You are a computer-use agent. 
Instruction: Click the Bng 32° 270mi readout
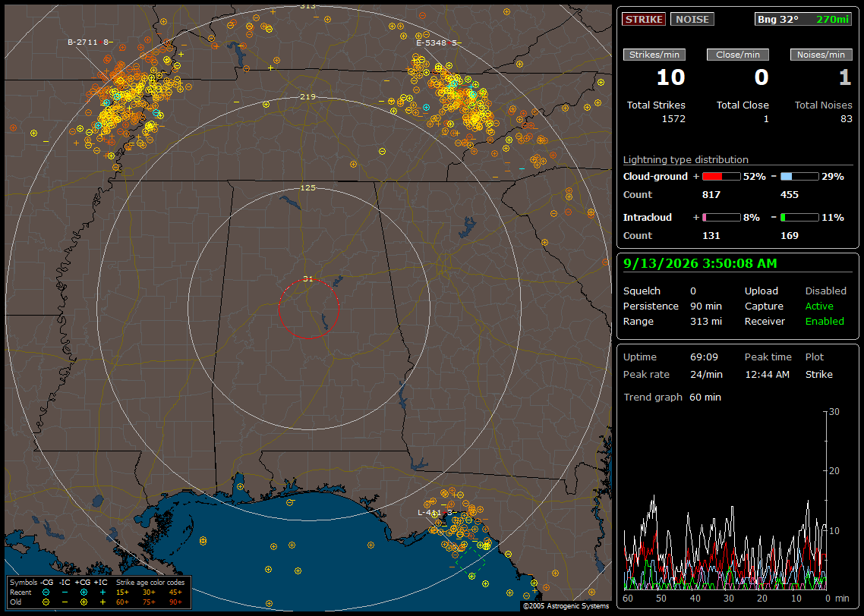click(803, 19)
